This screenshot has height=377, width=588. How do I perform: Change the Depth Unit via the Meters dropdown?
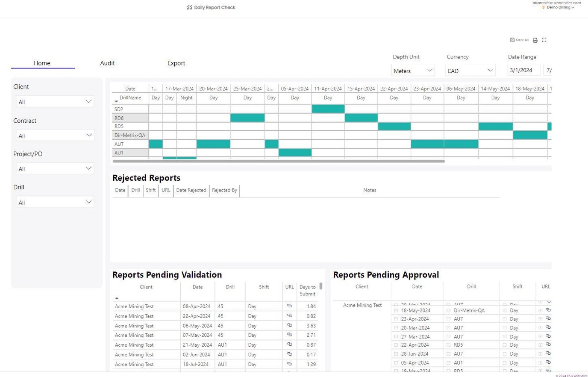(x=412, y=70)
